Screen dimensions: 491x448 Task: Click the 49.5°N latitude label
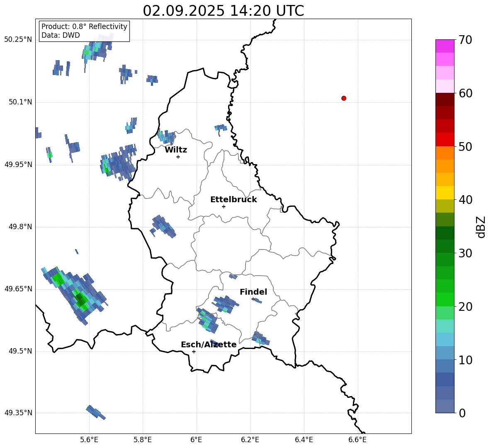(x=20, y=351)
